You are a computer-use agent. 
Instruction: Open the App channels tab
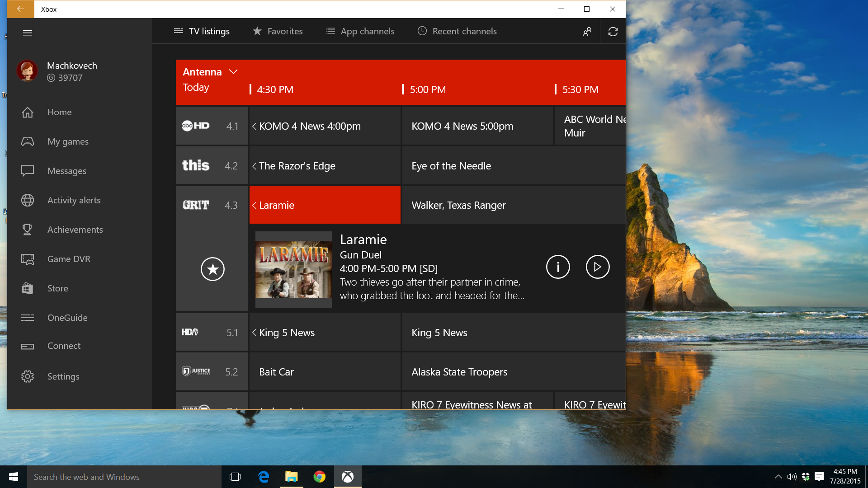coord(368,31)
